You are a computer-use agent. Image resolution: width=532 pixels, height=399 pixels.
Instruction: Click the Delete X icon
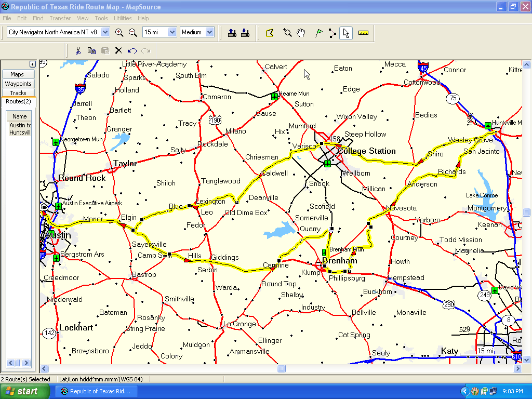tap(118, 50)
